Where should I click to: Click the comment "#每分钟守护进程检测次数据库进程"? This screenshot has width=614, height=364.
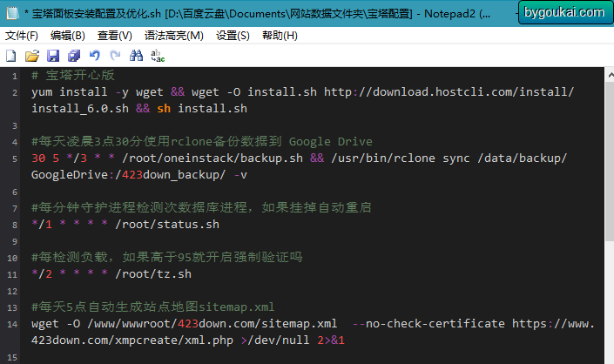tap(139, 207)
